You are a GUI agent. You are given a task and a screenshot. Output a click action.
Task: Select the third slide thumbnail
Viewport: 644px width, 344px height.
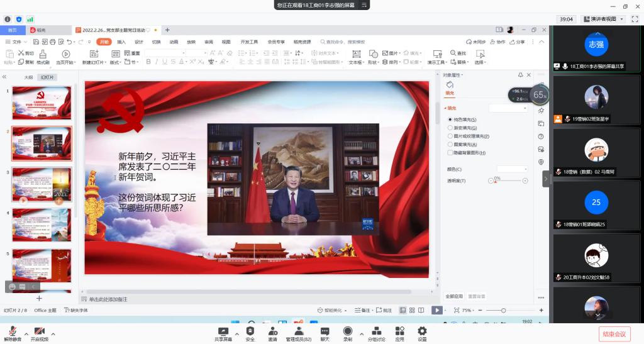tap(42, 184)
